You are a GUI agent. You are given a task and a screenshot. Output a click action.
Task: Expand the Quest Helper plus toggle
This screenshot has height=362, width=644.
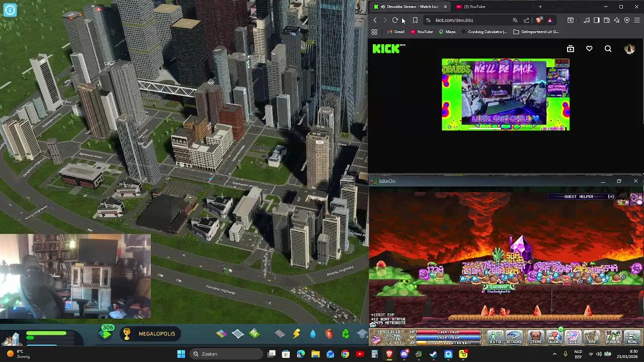[x=611, y=197]
